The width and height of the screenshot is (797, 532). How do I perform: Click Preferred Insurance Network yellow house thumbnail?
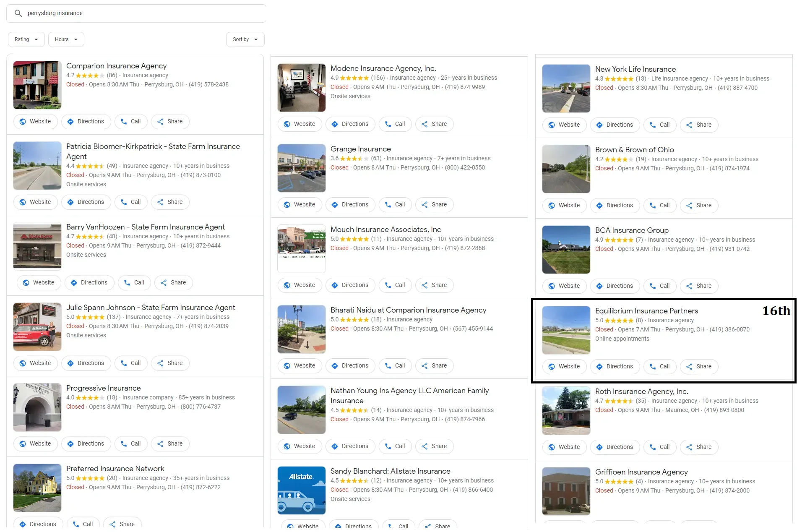37,488
